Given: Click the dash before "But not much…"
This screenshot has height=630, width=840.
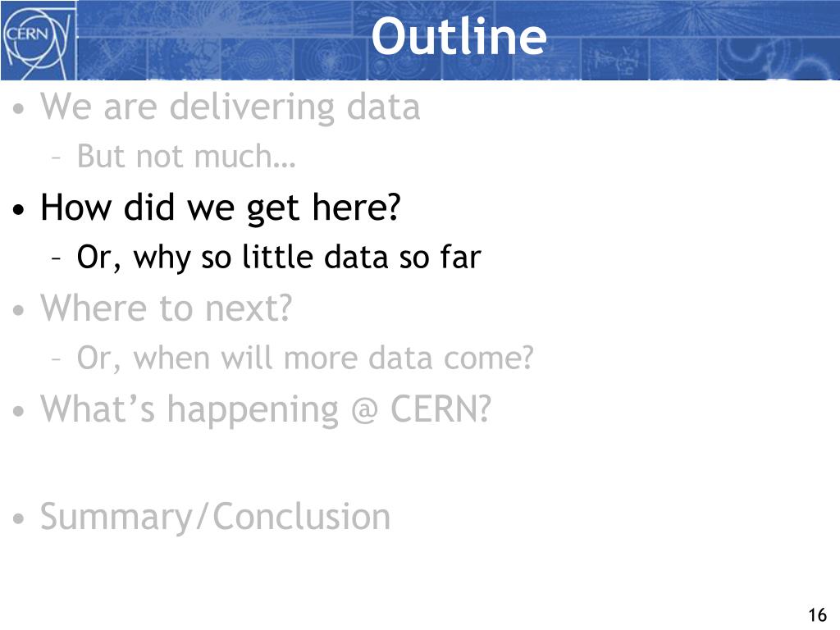Looking at the screenshot, I should (57, 158).
